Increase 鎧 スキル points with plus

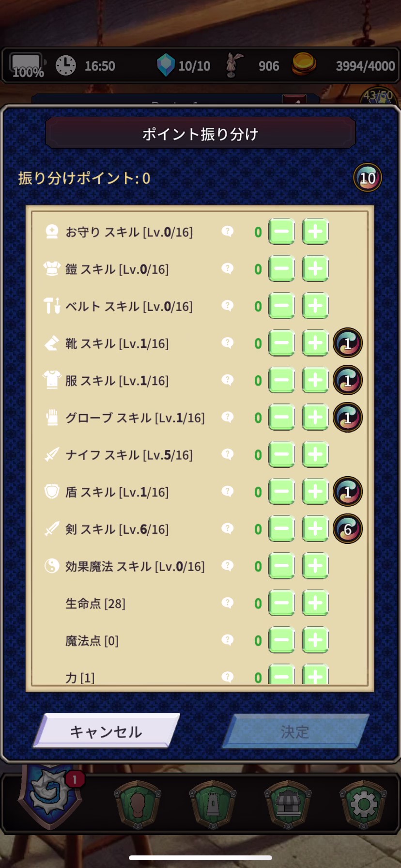tap(315, 269)
